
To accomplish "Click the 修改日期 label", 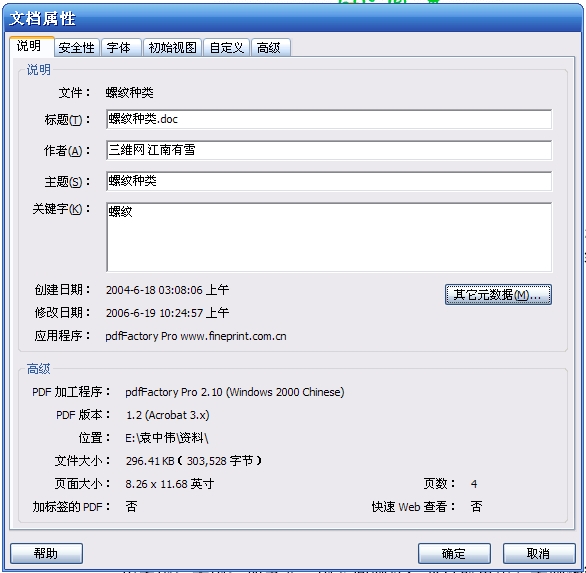I will [x=62, y=312].
